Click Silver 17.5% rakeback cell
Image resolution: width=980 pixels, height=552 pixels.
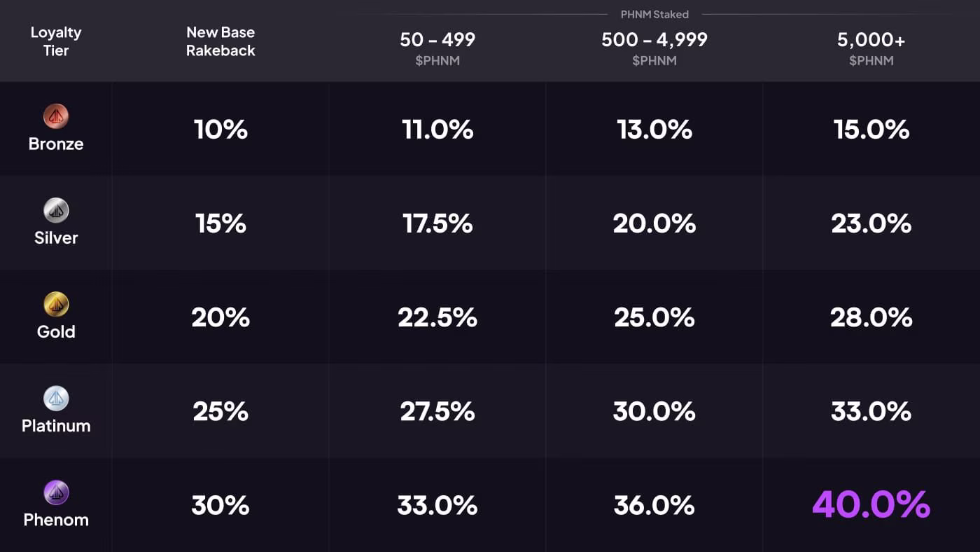pos(437,223)
